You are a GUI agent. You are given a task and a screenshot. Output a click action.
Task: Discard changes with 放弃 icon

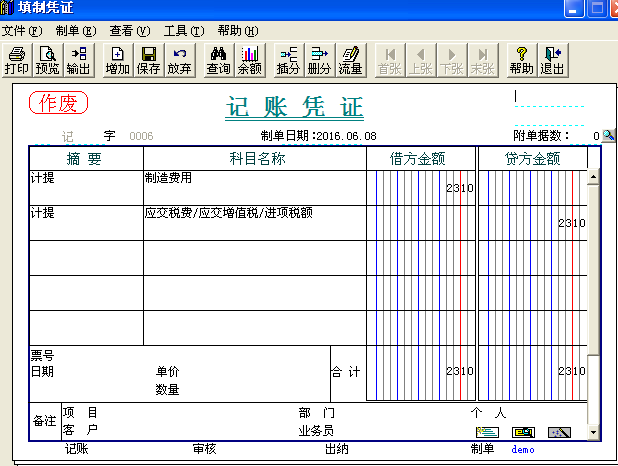tap(179, 60)
